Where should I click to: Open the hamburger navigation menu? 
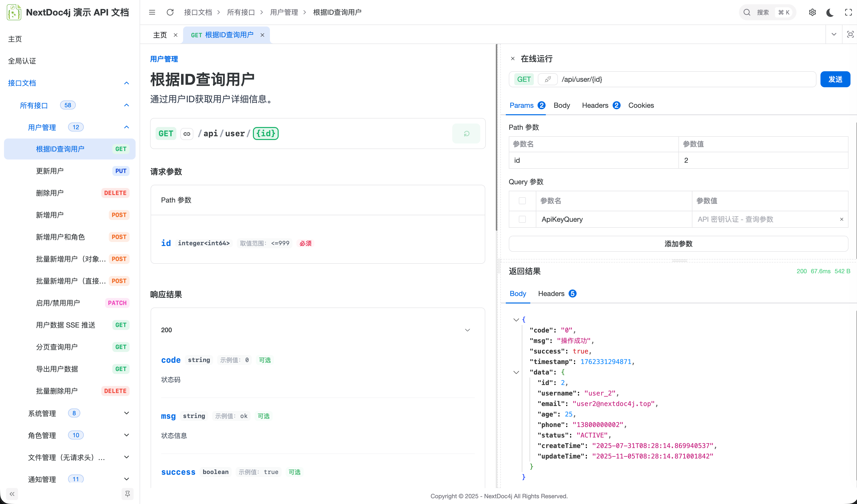[152, 12]
